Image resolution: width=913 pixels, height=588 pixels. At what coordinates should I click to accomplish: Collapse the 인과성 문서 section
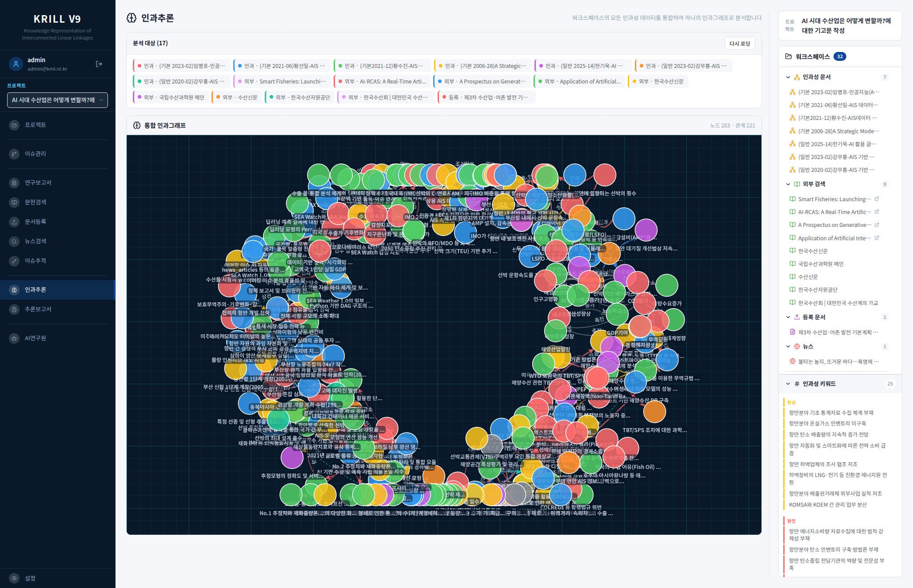point(788,77)
